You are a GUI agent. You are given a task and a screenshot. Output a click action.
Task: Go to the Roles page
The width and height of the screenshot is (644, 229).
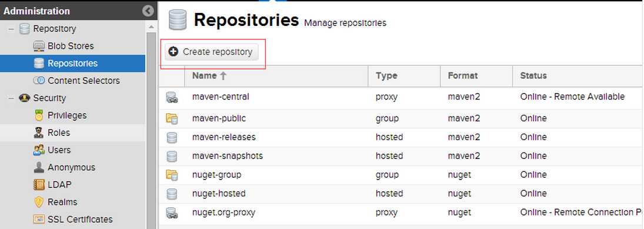[x=59, y=133]
